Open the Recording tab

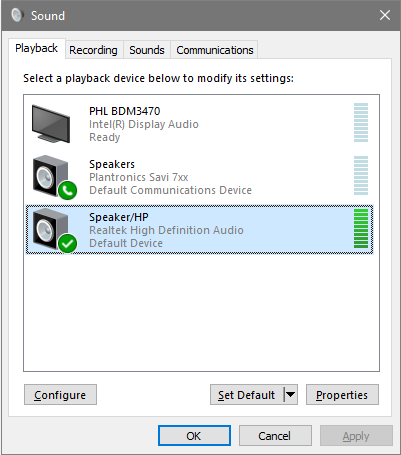pyautogui.click(x=94, y=50)
